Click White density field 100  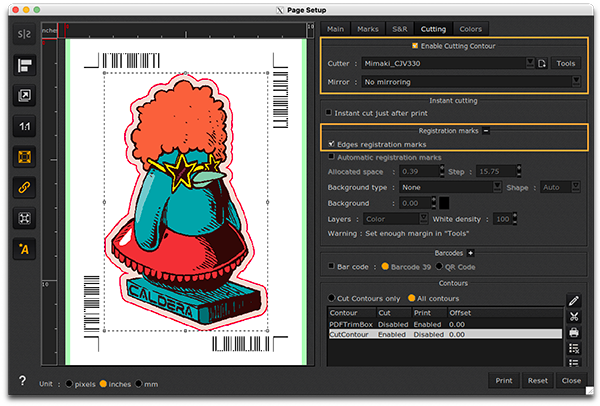click(503, 219)
